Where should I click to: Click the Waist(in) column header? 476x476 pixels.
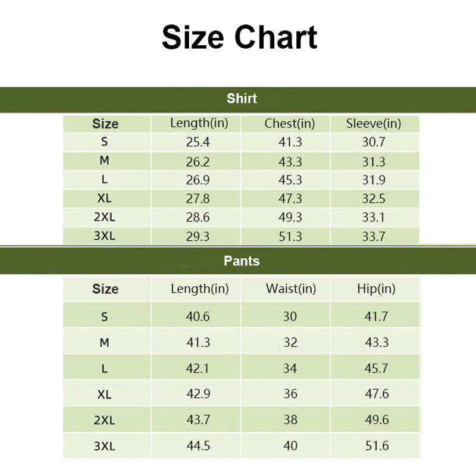click(290, 289)
